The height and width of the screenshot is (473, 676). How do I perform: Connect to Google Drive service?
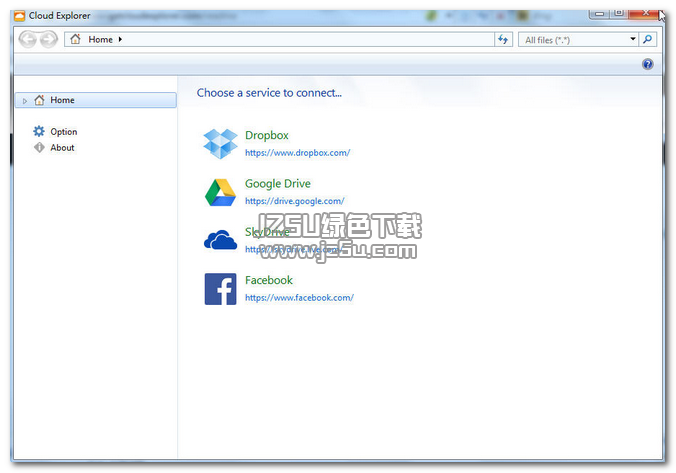278,184
